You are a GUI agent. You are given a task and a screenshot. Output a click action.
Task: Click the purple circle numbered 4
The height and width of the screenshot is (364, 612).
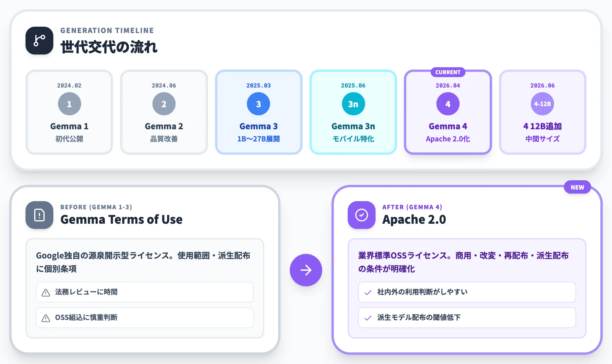[448, 104]
